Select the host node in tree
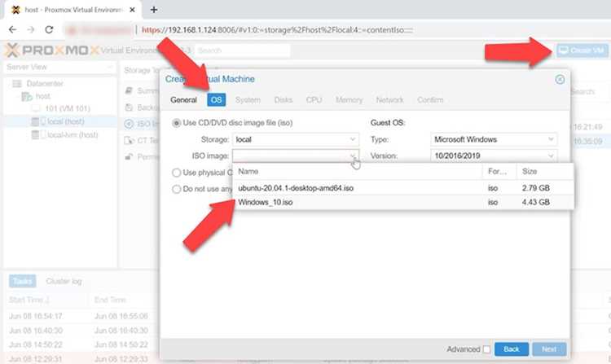This screenshot has width=611, height=364. click(x=43, y=96)
